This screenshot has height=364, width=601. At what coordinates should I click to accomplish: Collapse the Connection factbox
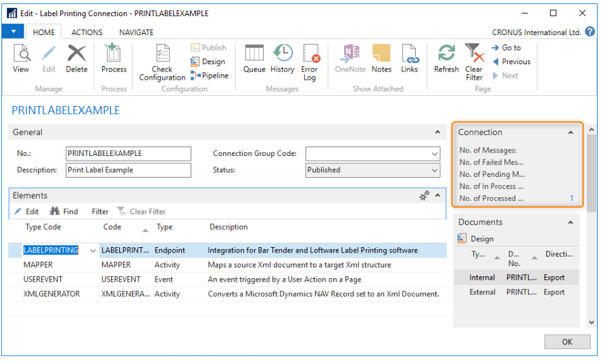point(571,132)
